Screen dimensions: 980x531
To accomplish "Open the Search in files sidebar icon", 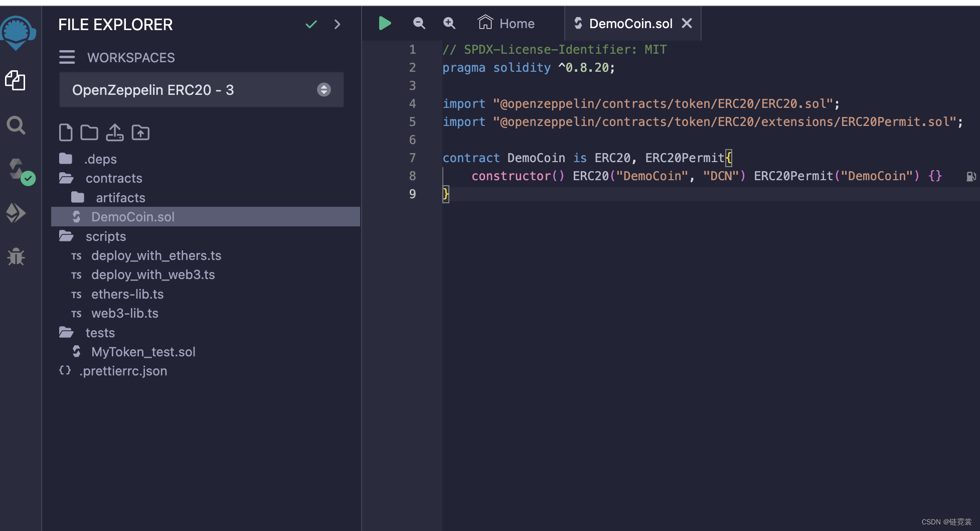I will (x=16, y=125).
